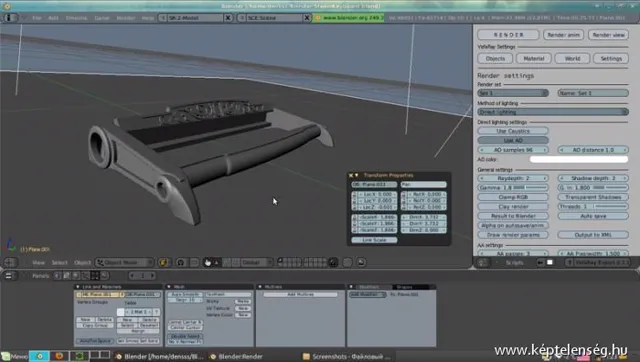
Task: Toggle Draw render params option
Action: [x=513, y=235]
